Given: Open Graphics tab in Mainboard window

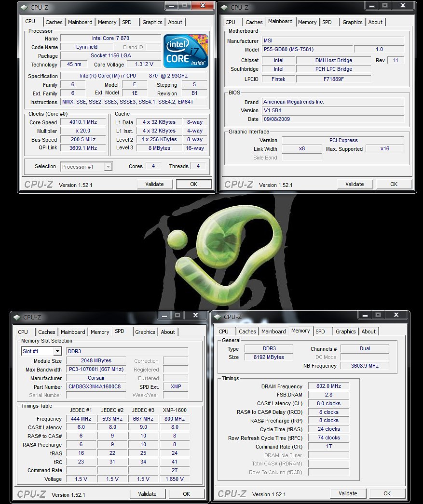Looking at the screenshot, I should pos(352,22).
